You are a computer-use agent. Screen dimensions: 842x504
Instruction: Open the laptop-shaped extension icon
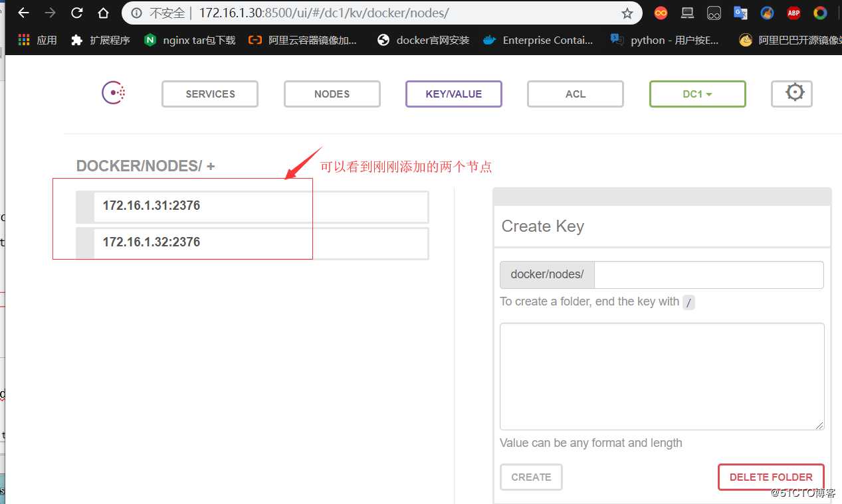pos(687,13)
